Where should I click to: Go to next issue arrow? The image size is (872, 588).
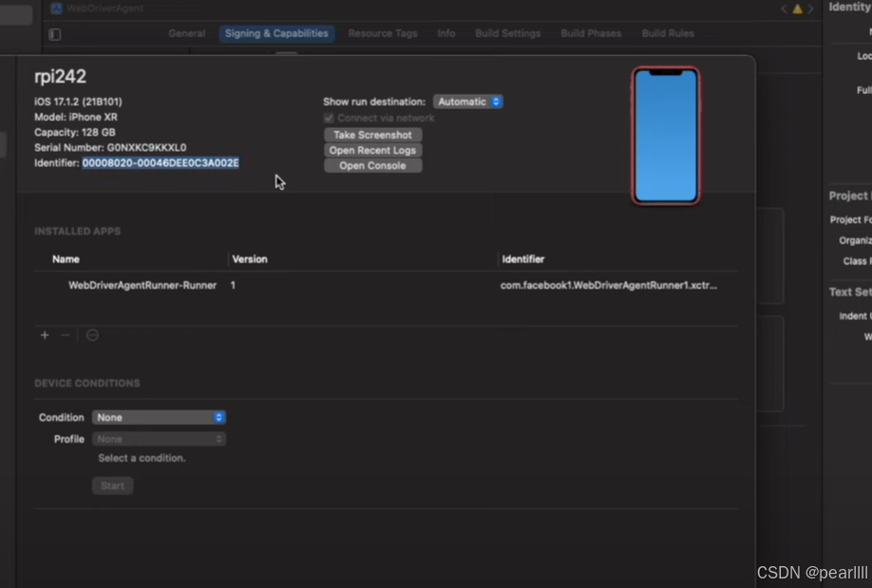pos(810,9)
